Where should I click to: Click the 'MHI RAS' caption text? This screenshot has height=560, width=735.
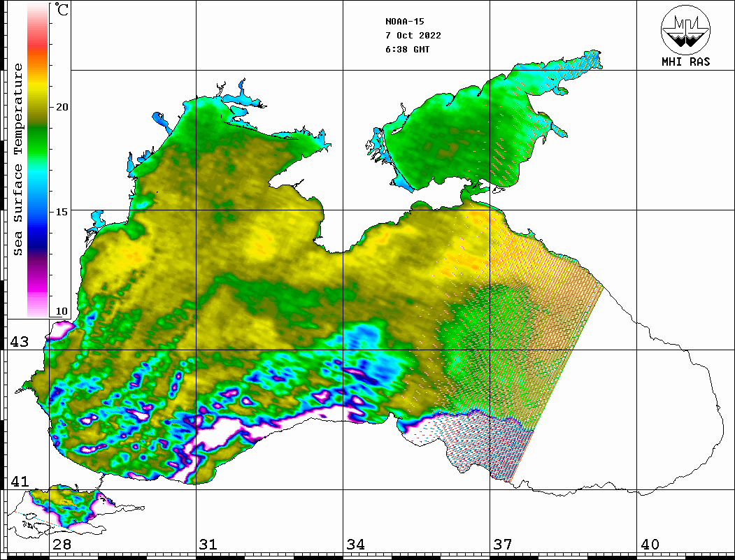click(x=686, y=62)
